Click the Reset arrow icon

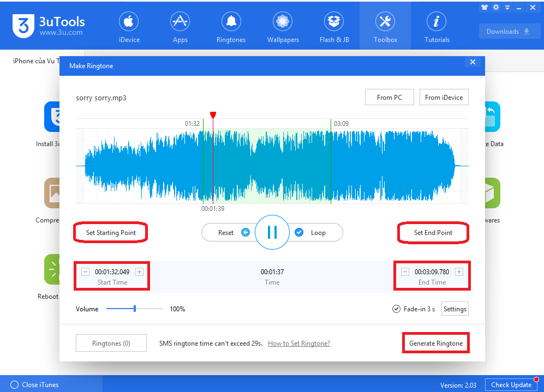click(x=246, y=232)
